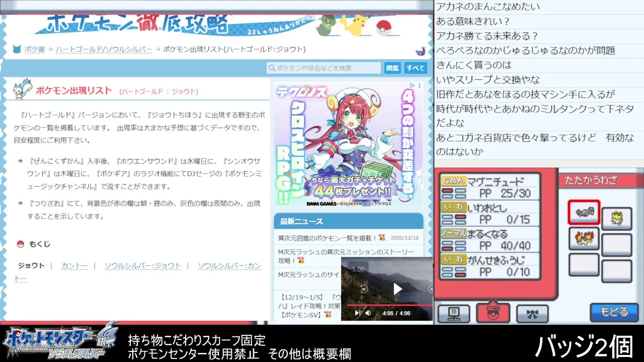Select the Togepi party icon slot
This screenshot has height=362, width=644.
[617, 219]
